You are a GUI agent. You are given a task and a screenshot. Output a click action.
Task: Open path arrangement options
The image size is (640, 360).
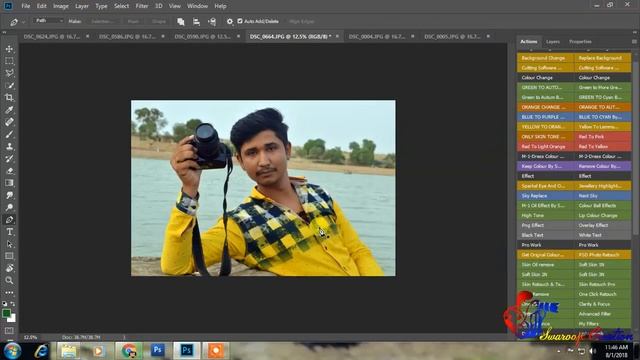point(212,22)
